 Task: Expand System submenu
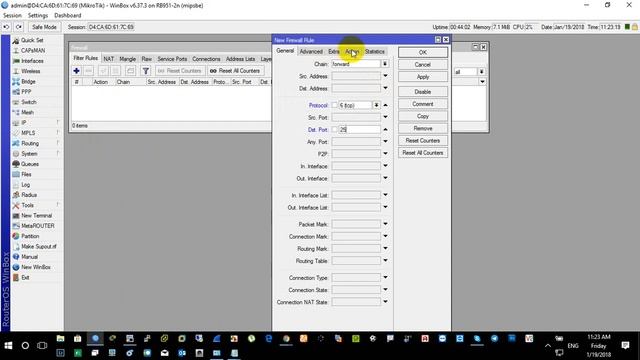click(29, 154)
